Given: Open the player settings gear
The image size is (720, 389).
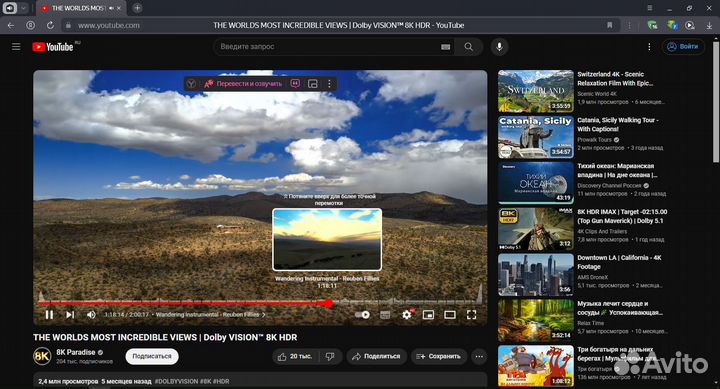Looking at the screenshot, I should 407,315.
